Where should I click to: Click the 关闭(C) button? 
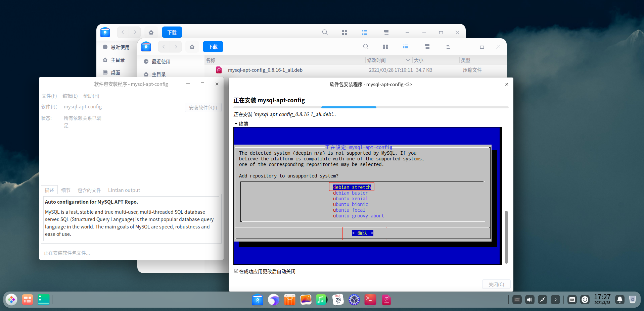pyautogui.click(x=496, y=284)
